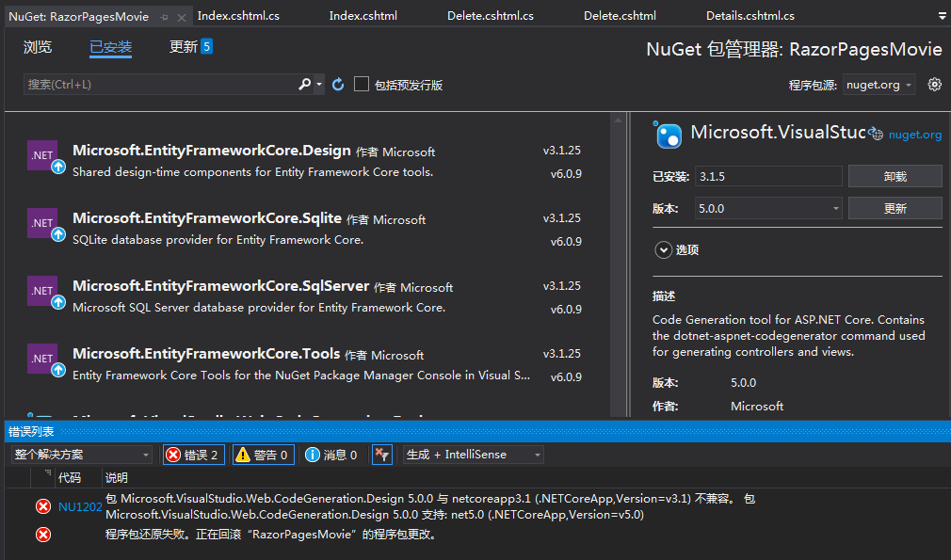The width and height of the screenshot is (951, 560).
Task: Show the document tab overflow list
Action: pos(942,16)
